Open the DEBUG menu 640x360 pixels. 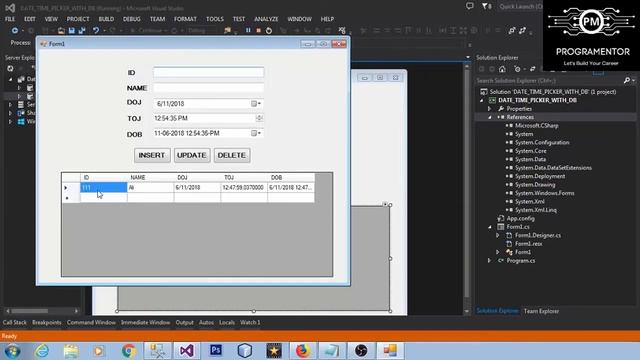131,19
